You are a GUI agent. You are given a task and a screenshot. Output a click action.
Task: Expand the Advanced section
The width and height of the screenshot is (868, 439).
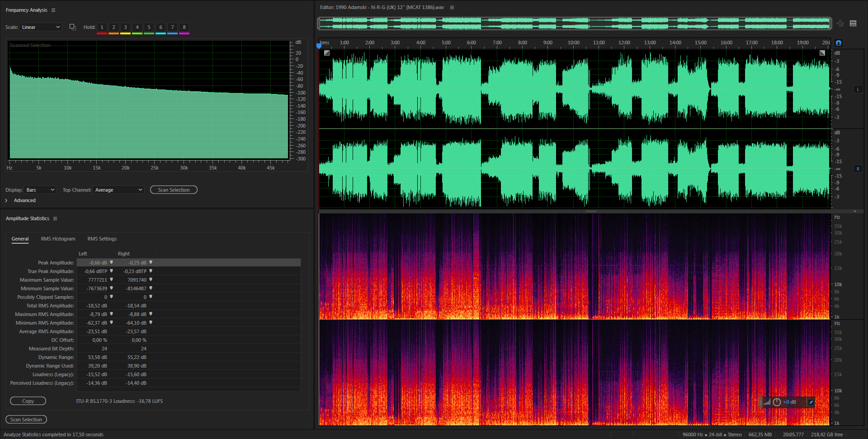(6, 200)
